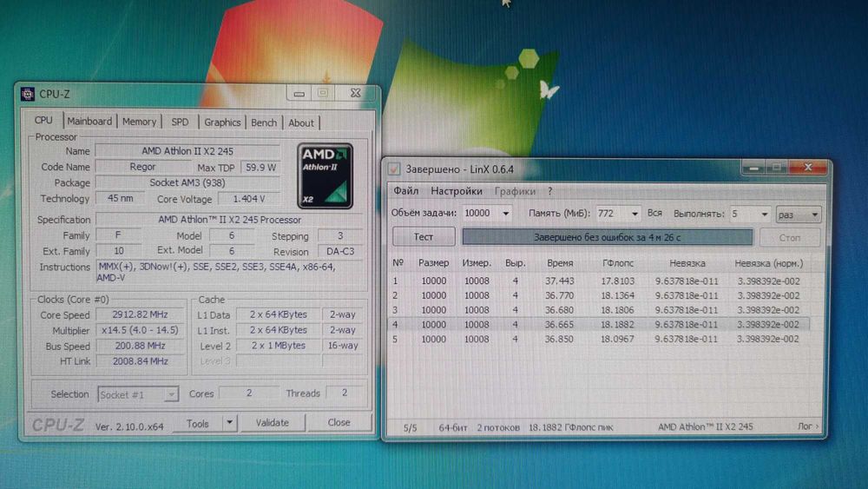Click the Размер column header
Image resolution: width=868 pixels, height=489 pixels.
[x=433, y=263]
